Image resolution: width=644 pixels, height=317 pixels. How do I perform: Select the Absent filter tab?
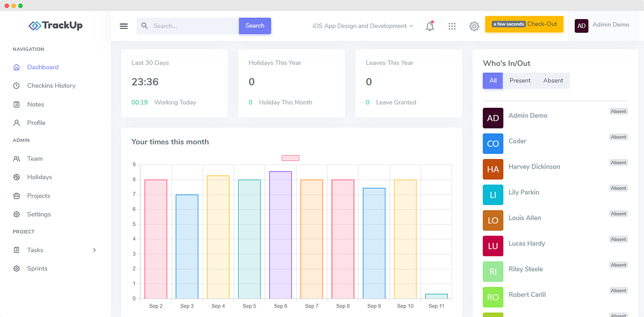click(553, 80)
